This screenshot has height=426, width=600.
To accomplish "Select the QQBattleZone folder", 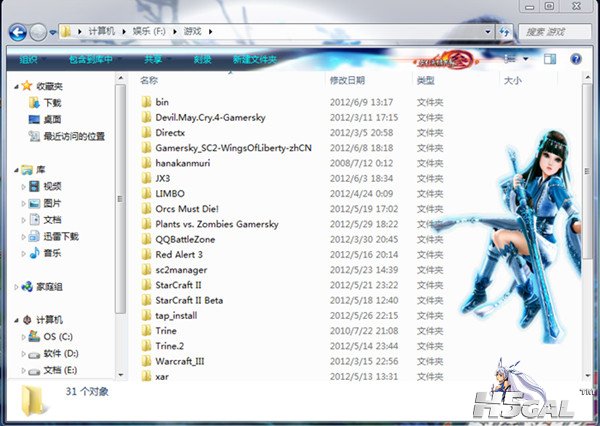I will 185,240.
